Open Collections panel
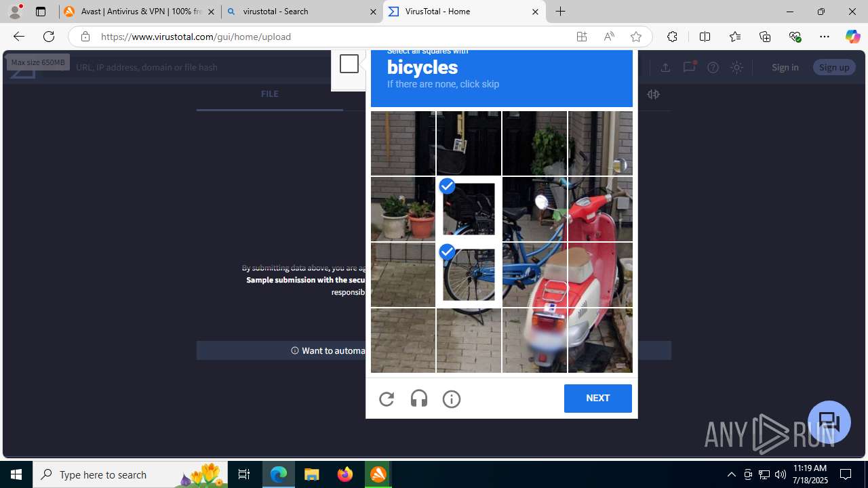This screenshot has height=488, width=868. [x=765, y=37]
